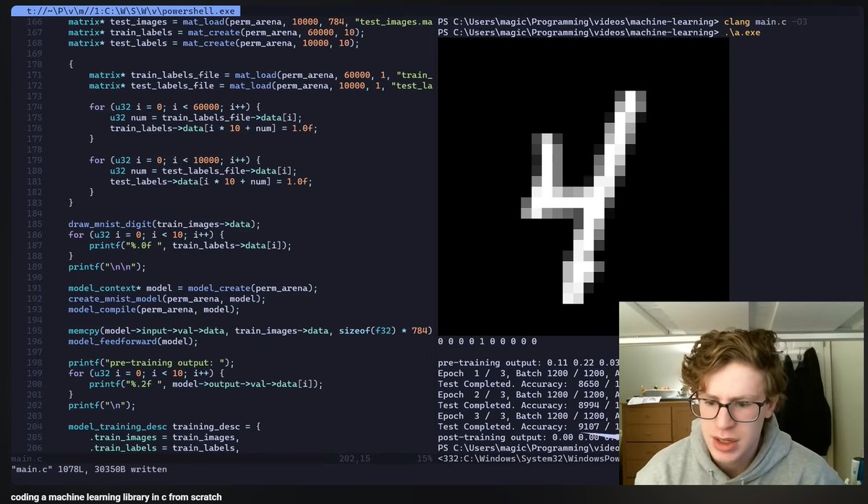This screenshot has height=504, width=868.
Task: Click the 'Epoch 3 / 3, Batch 1200' line
Action: [x=529, y=416]
